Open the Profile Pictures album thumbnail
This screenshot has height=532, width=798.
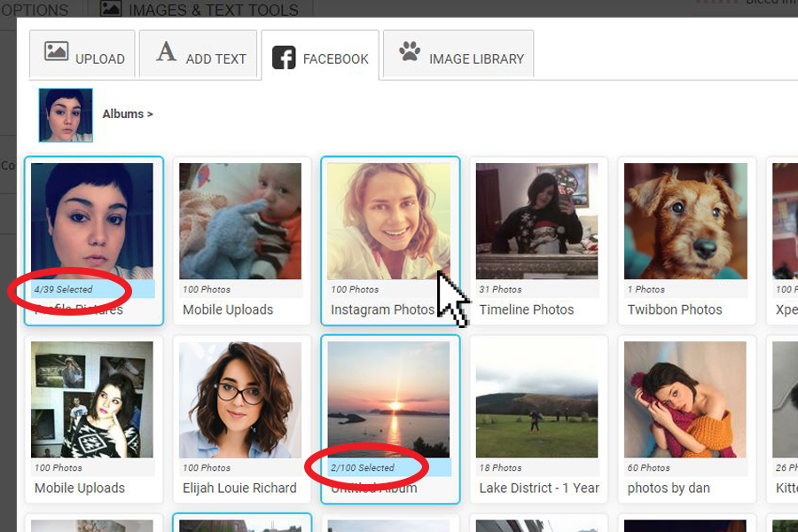(x=91, y=221)
